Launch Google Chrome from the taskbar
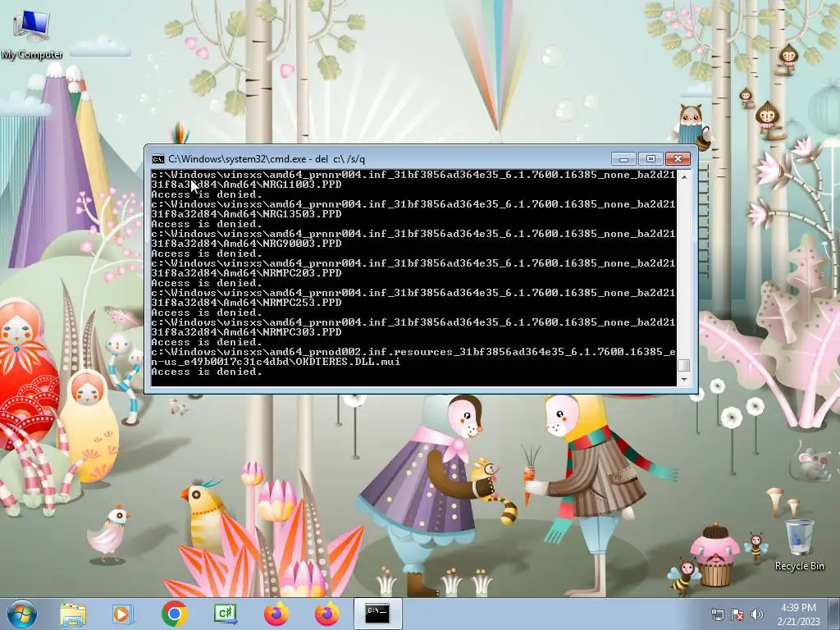Screen dimensions: 840x630 point(174,614)
